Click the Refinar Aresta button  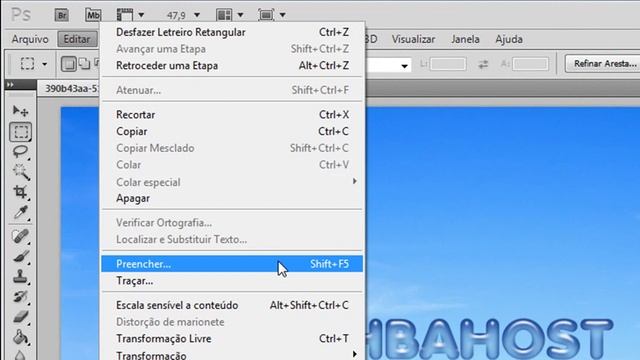(x=603, y=64)
